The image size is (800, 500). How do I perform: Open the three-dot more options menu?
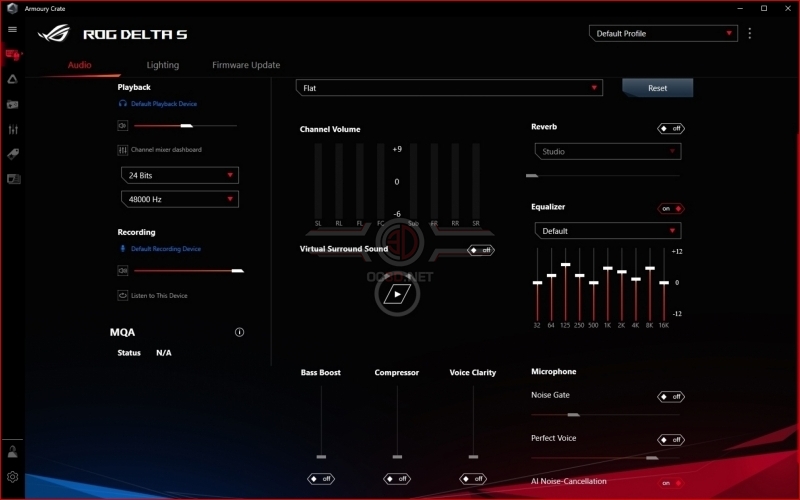(x=749, y=33)
